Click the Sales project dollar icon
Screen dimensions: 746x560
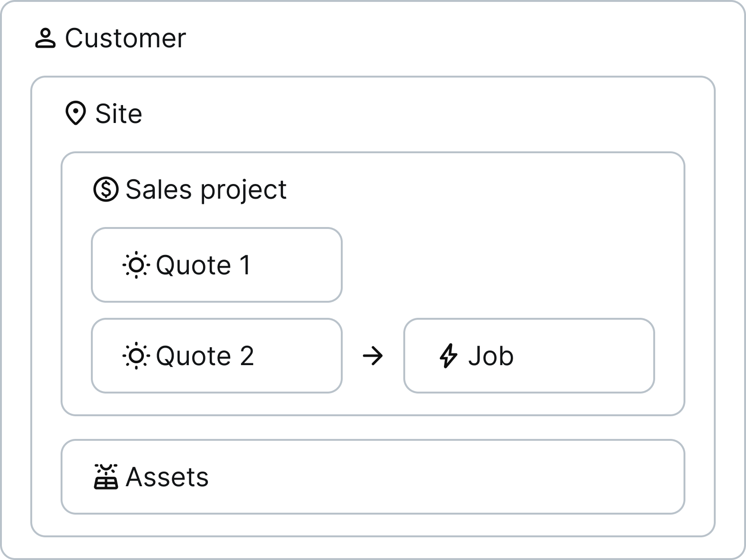tap(106, 189)
